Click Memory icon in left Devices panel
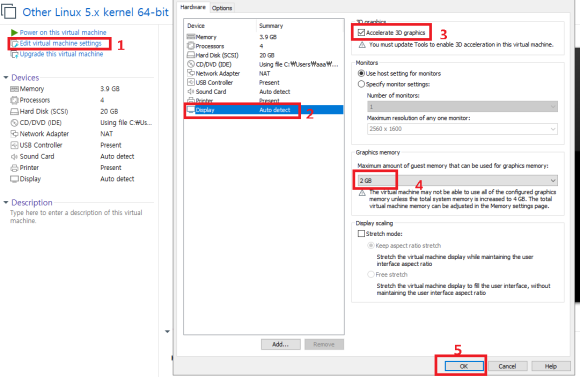580x377 pixels. click(14, 89)
